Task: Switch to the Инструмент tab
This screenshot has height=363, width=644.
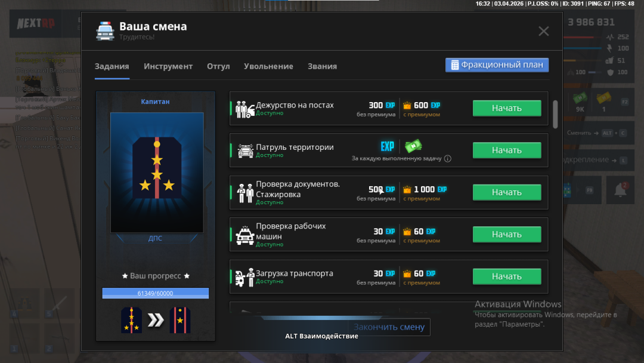Action: 168,66
